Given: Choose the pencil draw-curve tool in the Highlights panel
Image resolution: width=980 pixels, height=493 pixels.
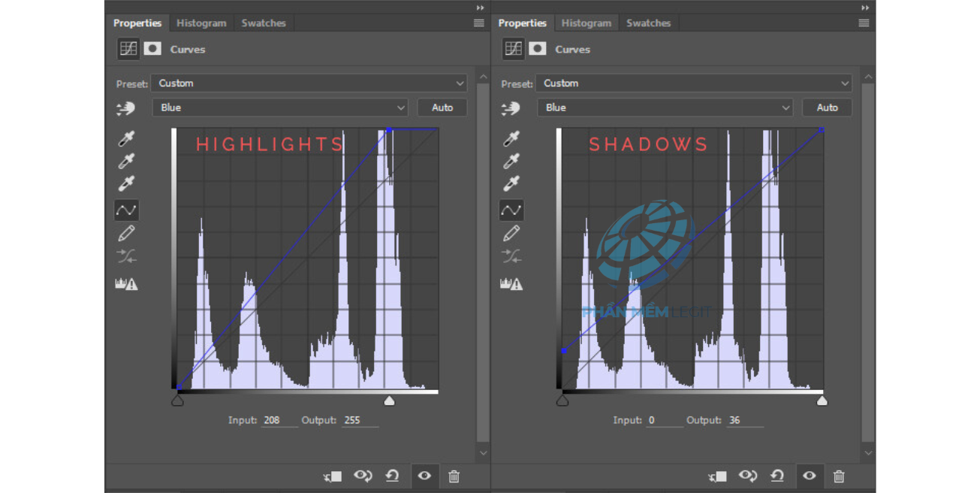Looking at the screenshot, I should (x=126, y=234).
